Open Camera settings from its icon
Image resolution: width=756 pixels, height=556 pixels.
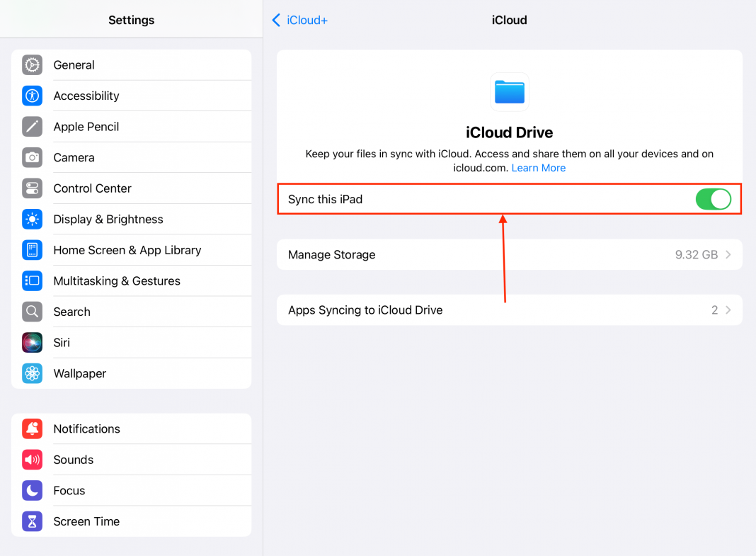tap(32, 157)
